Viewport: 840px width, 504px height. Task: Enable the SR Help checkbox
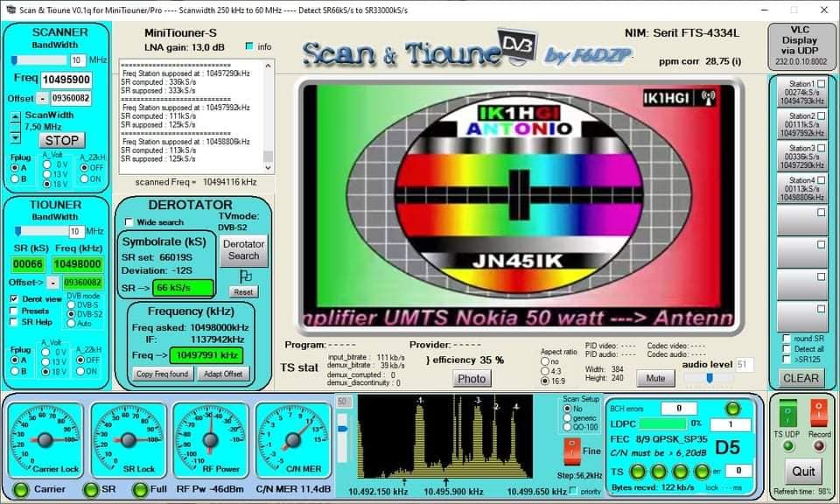point(14,322)
